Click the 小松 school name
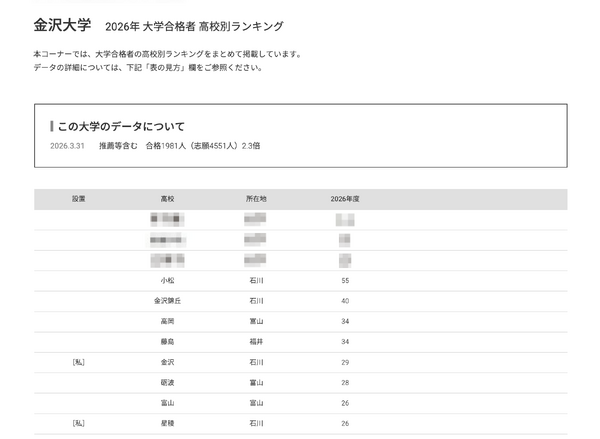The width and height of the screenshot is (600, 439). click(167, 281)
